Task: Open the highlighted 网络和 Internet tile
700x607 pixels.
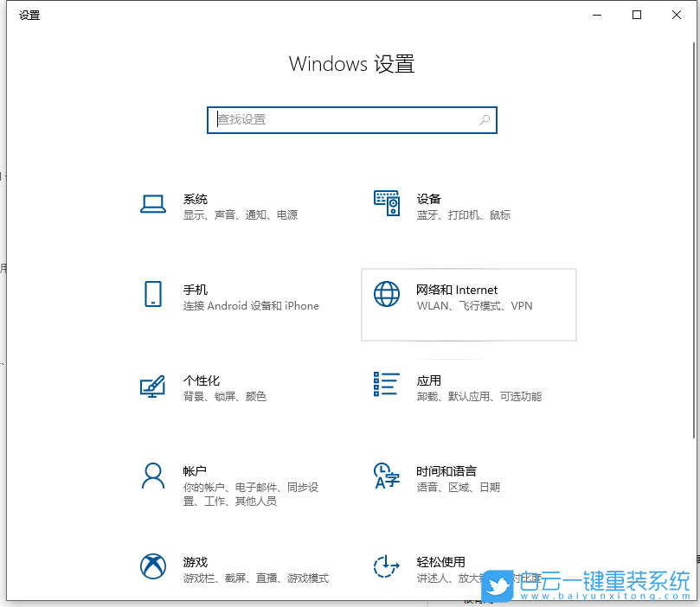Action: point(468,304)
